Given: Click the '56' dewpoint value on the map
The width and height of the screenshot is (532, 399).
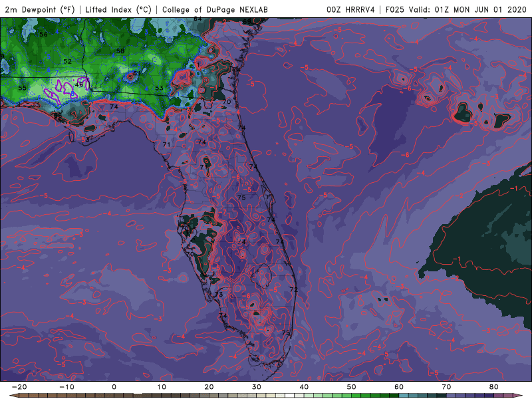Looking at the screenshot, I should point(43,35).
